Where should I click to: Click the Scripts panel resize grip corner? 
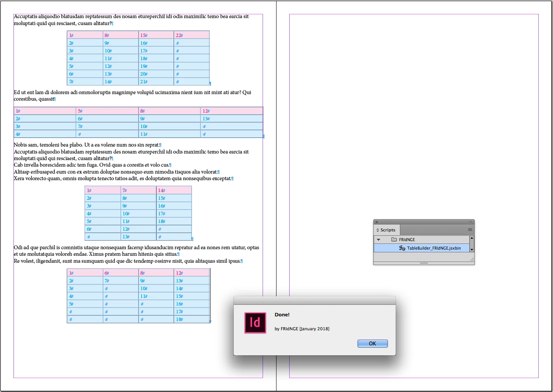tap(472, 260)
